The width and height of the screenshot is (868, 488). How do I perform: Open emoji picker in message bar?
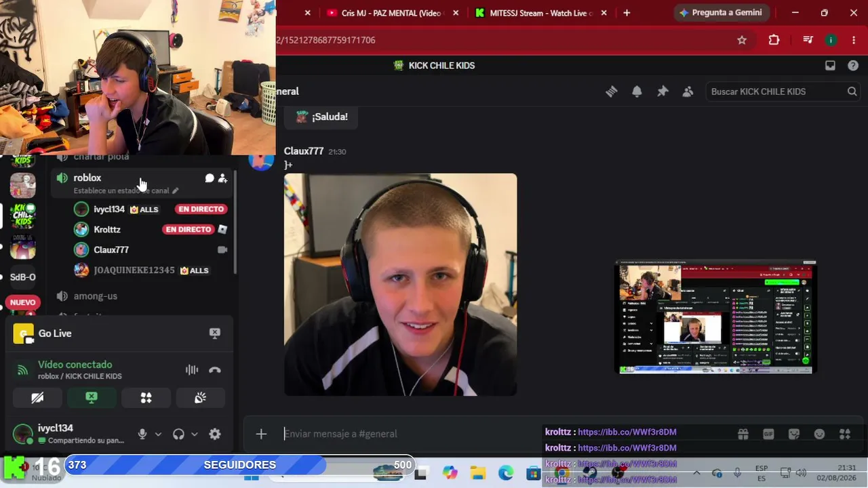pos(819,434)
